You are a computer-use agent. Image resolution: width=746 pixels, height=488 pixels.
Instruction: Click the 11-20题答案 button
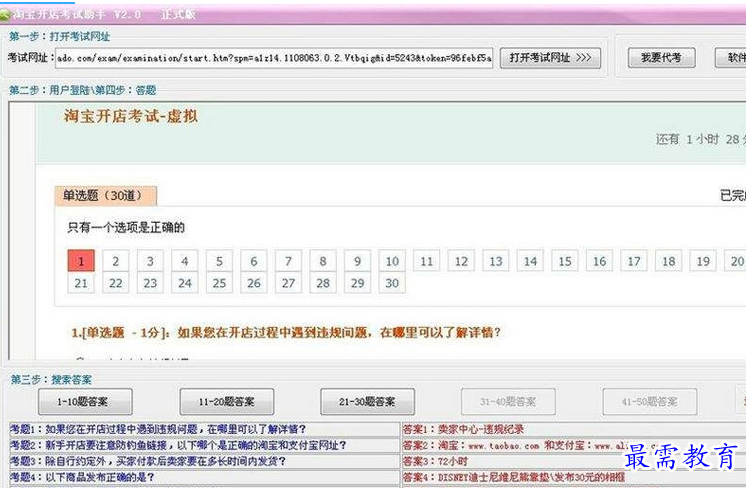click(x=226, y=402)
